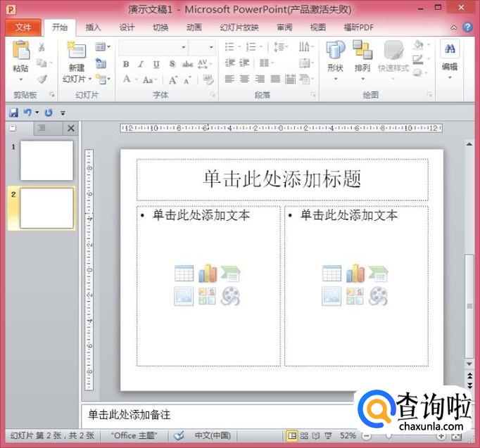
Task: Save the presentation from the quick access toolbar
Action: click(13, 113)
